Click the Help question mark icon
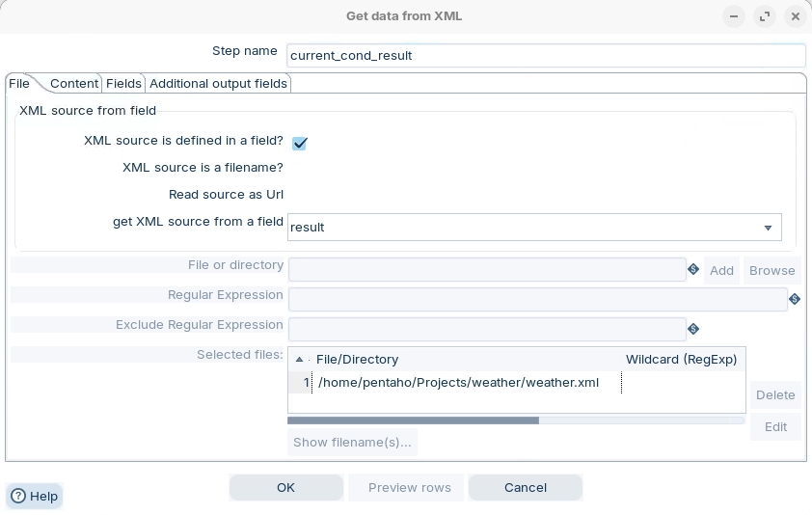The image size is (812, 515). [18, 497]
